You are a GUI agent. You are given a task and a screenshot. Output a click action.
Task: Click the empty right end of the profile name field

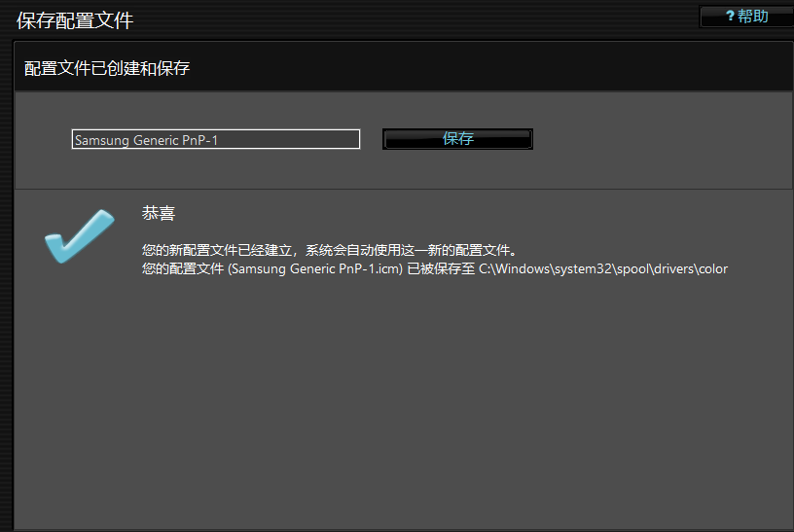pos(311,140)
